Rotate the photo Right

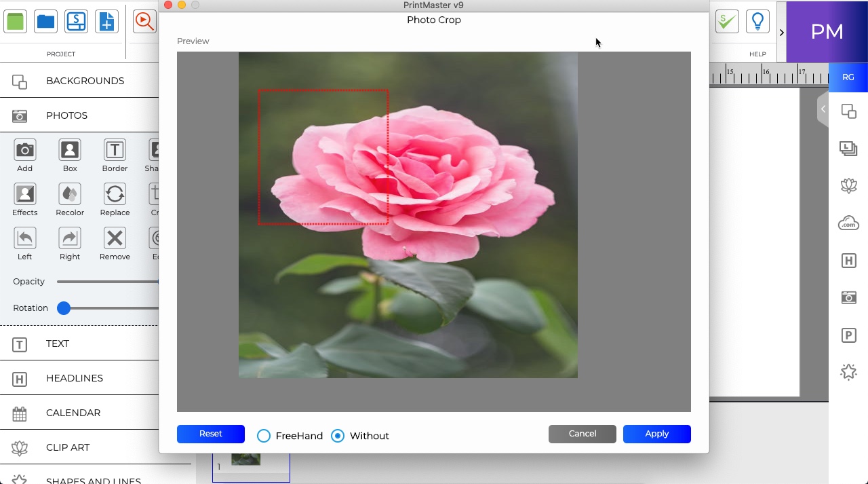click(69, 243)
